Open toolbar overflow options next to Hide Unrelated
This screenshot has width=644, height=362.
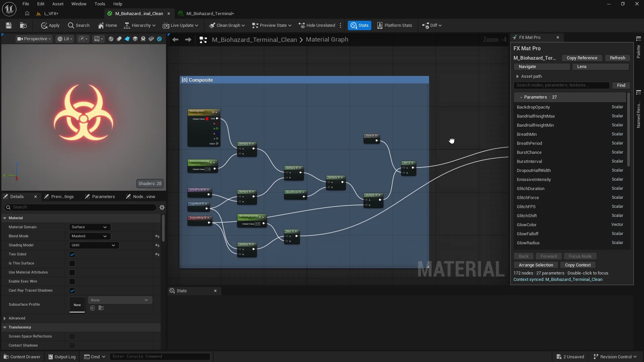341,25
